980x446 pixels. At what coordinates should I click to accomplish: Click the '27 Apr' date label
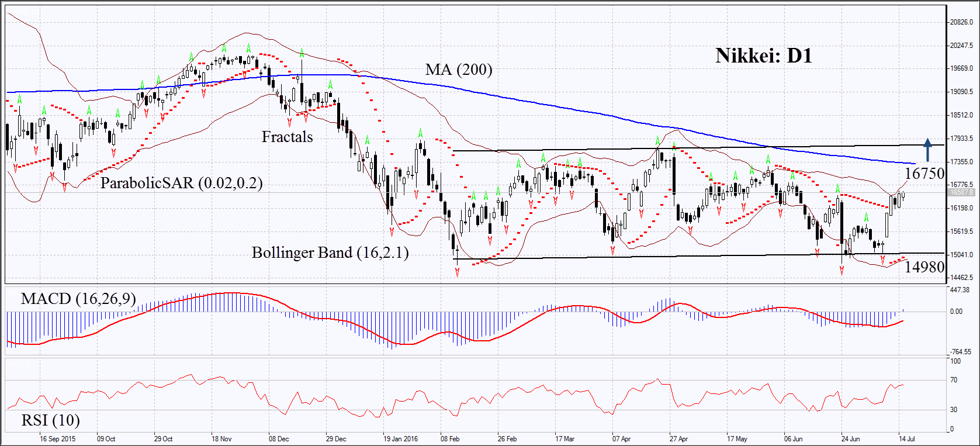click(679, 439)
